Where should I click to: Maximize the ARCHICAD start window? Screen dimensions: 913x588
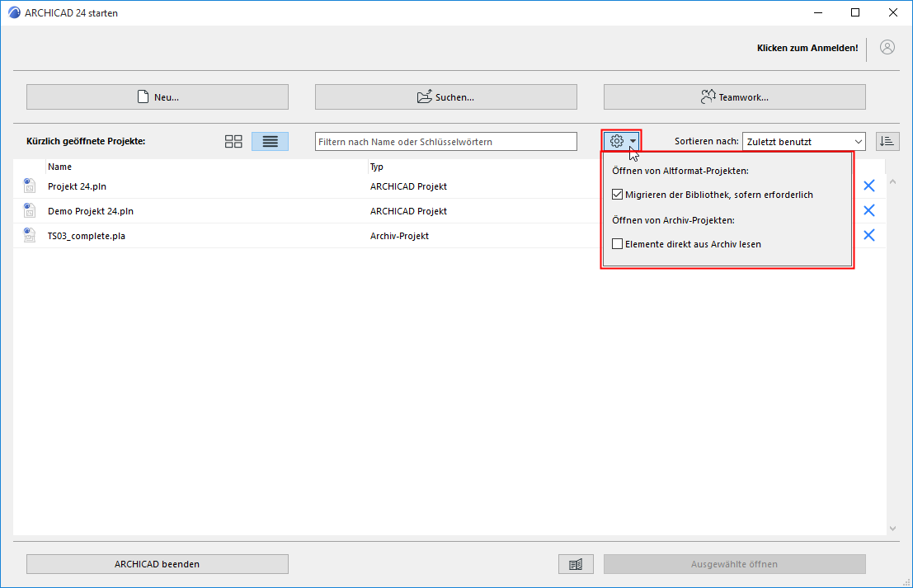(855, 12)
